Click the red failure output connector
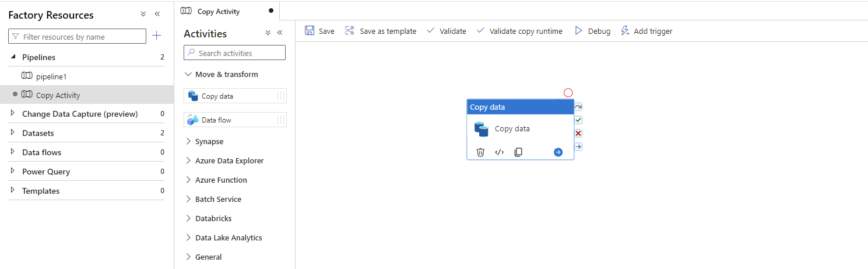The height and width of the screenshot is (269, 868). pyautogui.click(x=578, y=133)
